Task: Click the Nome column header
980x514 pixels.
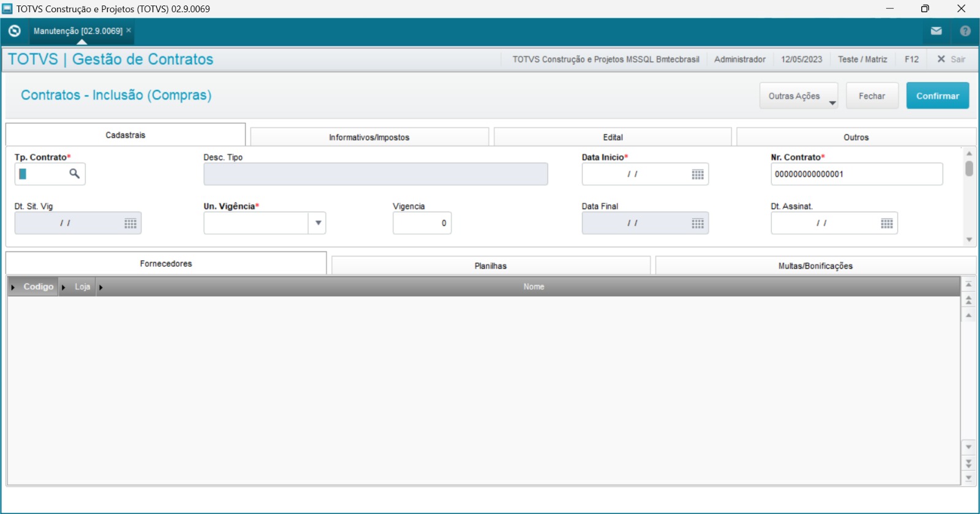Action: click(x=533, y=286)
